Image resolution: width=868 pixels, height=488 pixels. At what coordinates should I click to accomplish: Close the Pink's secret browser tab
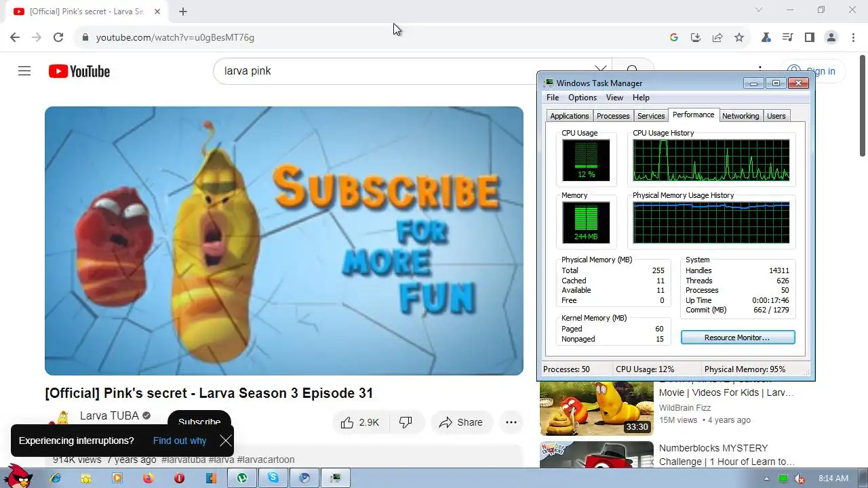click(x=158, y=12)
